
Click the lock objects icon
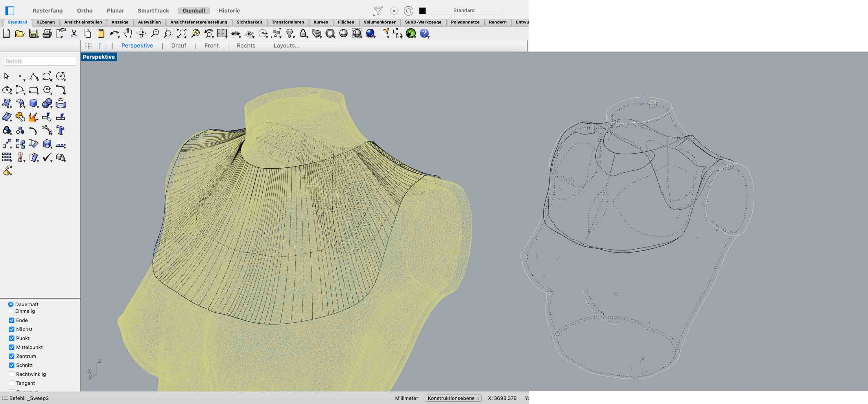[x=303, y=33]
